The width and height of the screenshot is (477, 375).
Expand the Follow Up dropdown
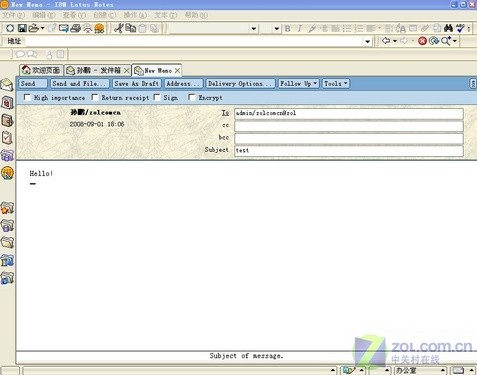pos(299,83)
